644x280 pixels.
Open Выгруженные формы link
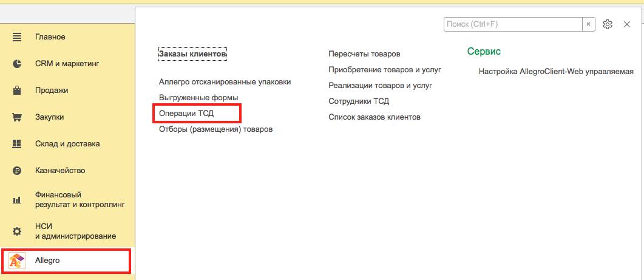(198, 97)
